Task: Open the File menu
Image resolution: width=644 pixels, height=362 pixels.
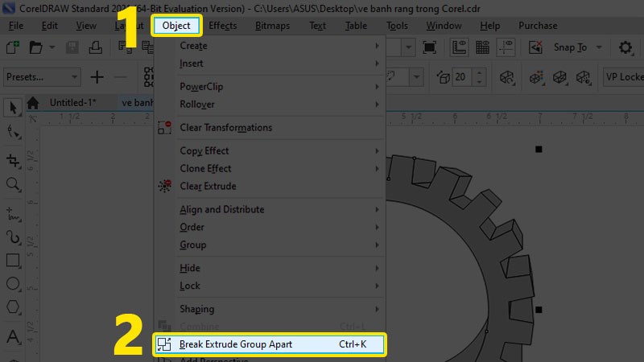Action: coord(16,26)
